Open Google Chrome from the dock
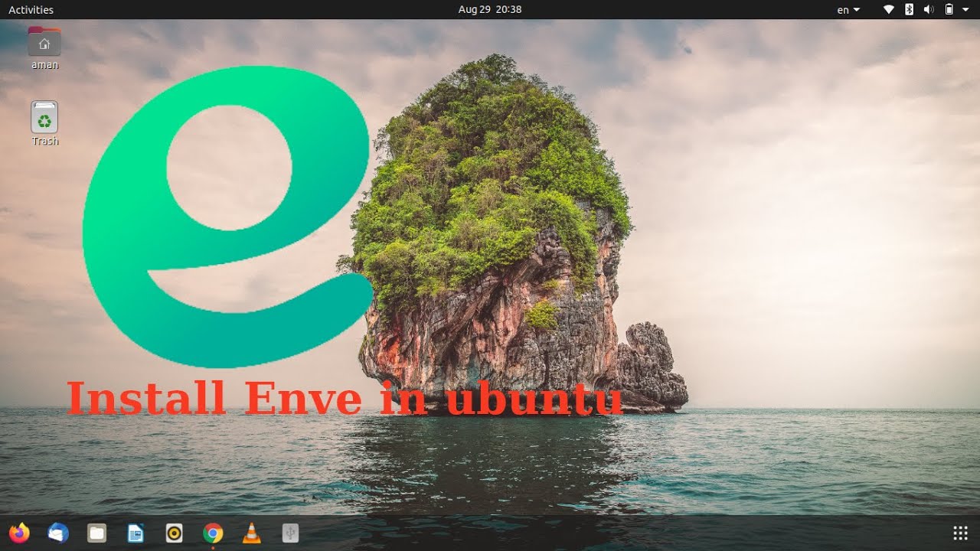This screenshot has width=980, height=551. (213, 533)
